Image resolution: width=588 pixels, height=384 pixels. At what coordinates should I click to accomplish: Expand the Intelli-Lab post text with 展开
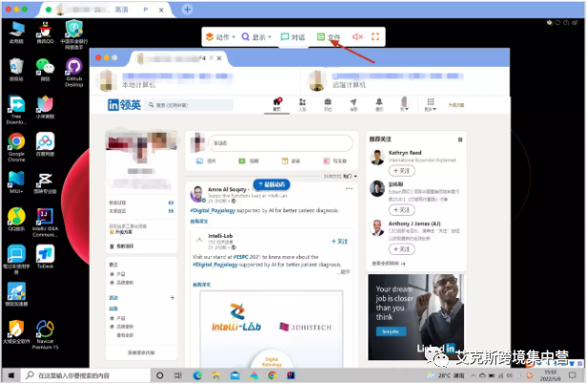click(x=346, y=272)
